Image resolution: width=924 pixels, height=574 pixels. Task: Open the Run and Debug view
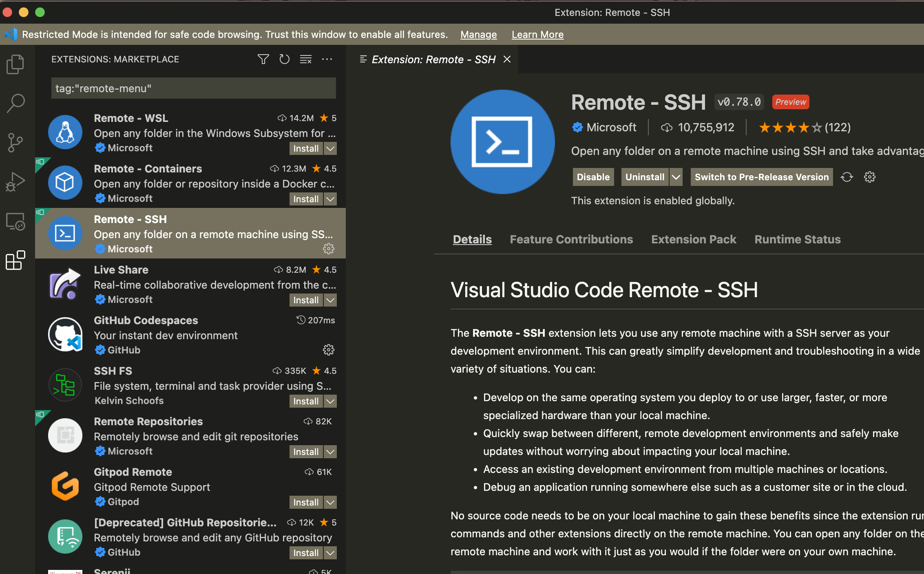pos(15,182)
